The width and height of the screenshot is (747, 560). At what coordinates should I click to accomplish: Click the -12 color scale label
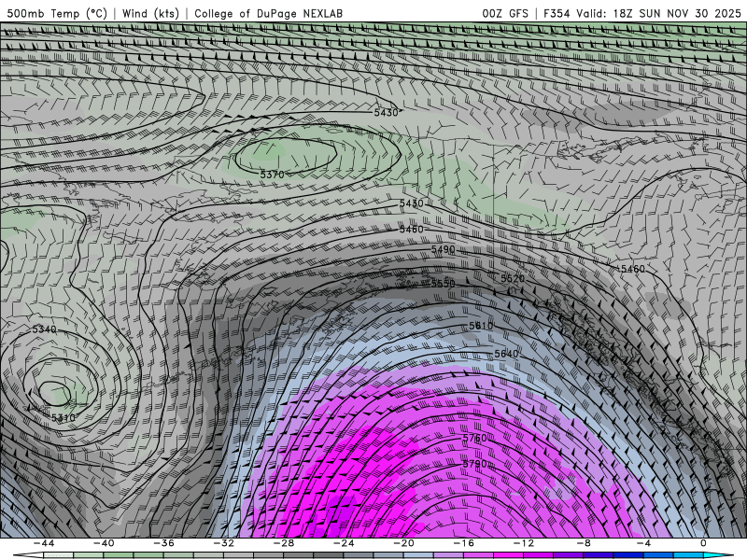(524, 543)
